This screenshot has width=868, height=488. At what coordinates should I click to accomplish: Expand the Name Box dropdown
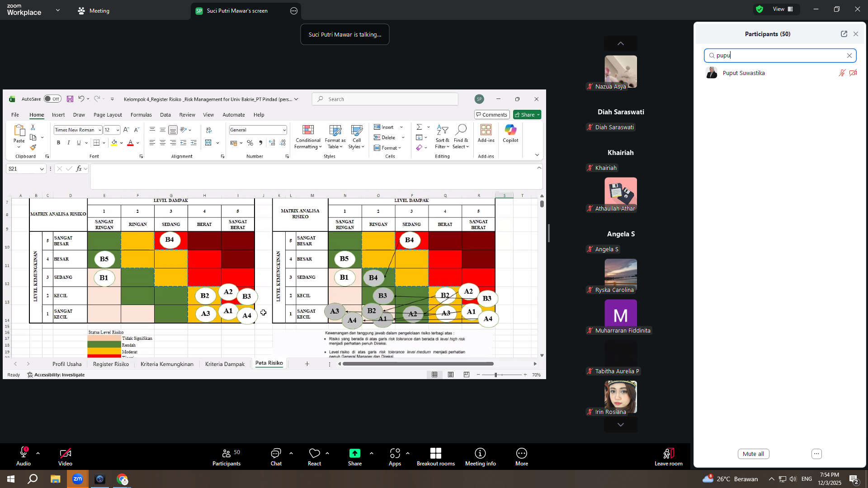(42, 169)
